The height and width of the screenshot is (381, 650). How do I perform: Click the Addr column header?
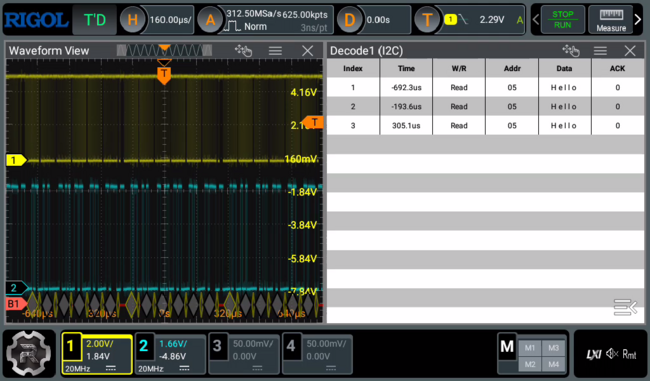point(512,68)
